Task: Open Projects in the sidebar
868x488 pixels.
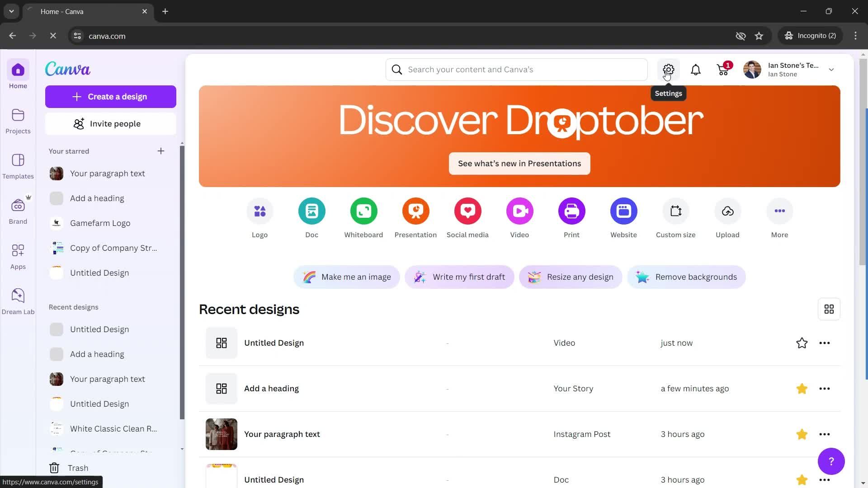Action: [x=18, y=121]
